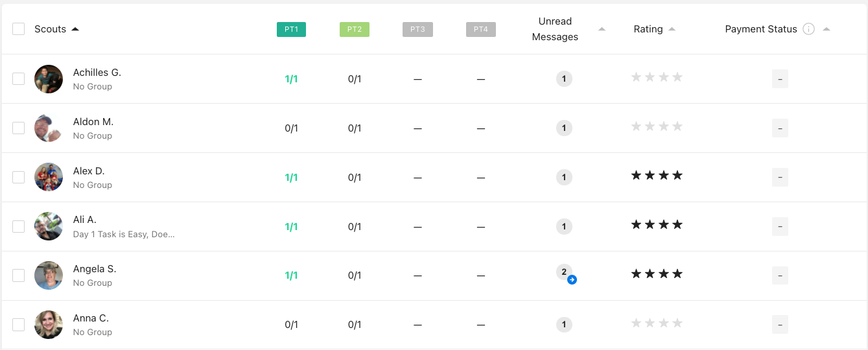Click the PT3 gray column header

click(x=417, y=29)
